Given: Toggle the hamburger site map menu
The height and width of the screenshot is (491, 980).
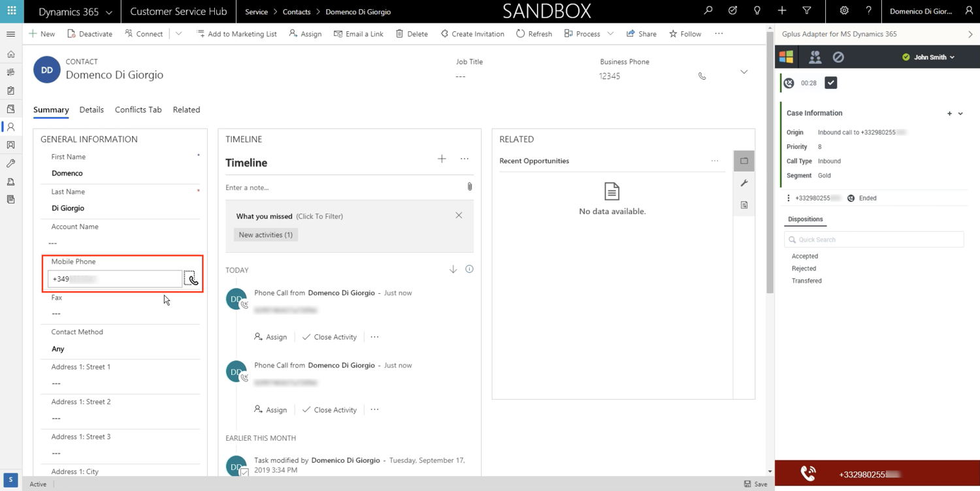Looking at the screenshot, I should pos(11,34).
